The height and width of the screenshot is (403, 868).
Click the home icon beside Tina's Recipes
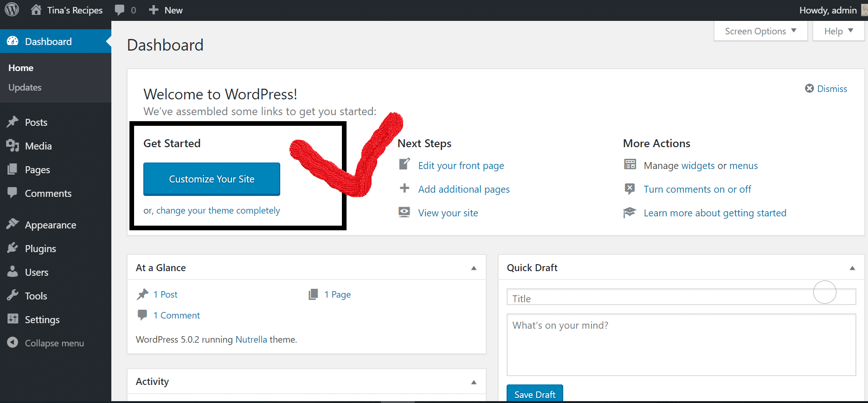point(36,10)
